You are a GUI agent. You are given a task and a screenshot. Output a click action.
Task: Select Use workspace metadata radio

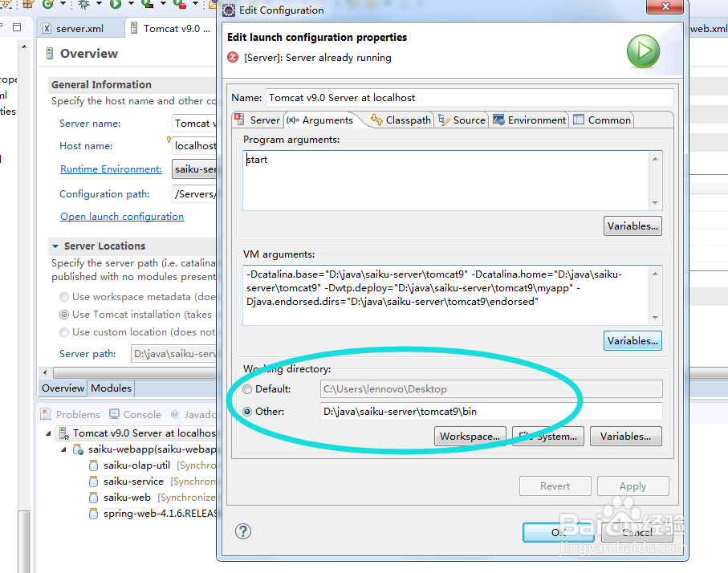point(64,297)
